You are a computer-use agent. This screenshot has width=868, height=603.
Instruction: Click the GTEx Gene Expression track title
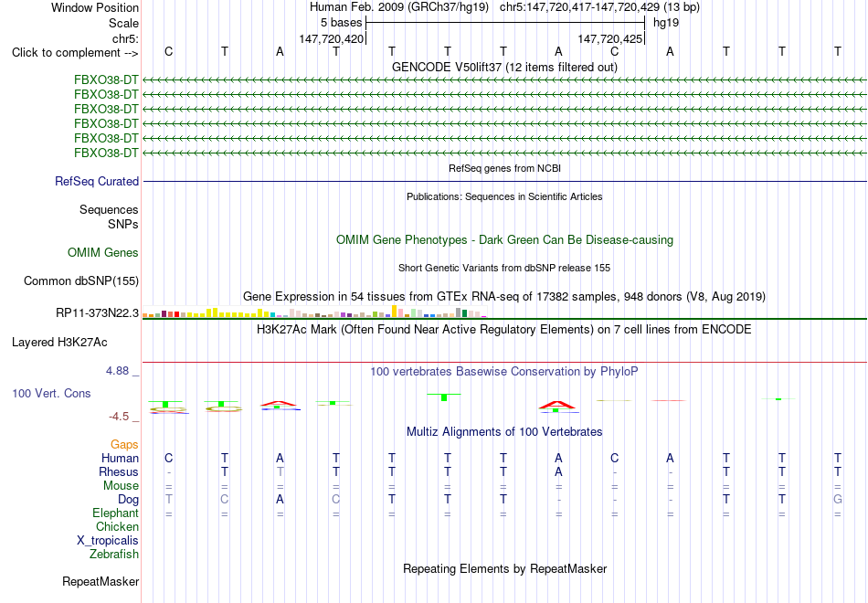coord(504,296)
